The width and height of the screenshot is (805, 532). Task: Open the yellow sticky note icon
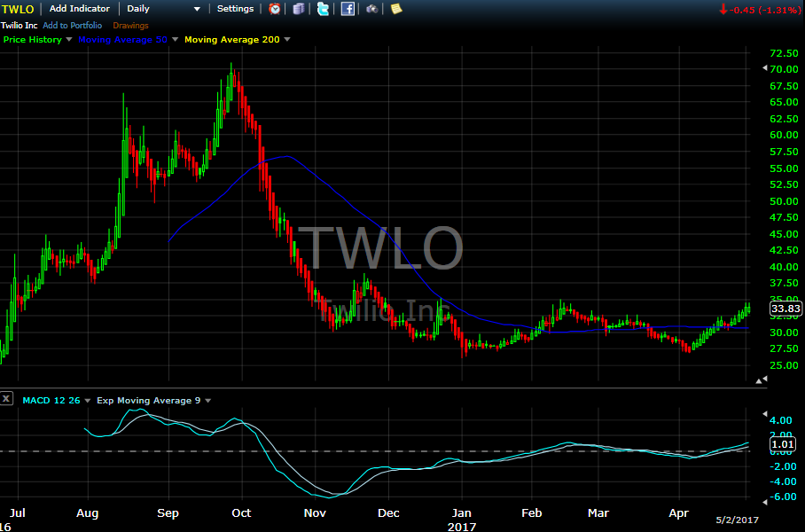396,9
